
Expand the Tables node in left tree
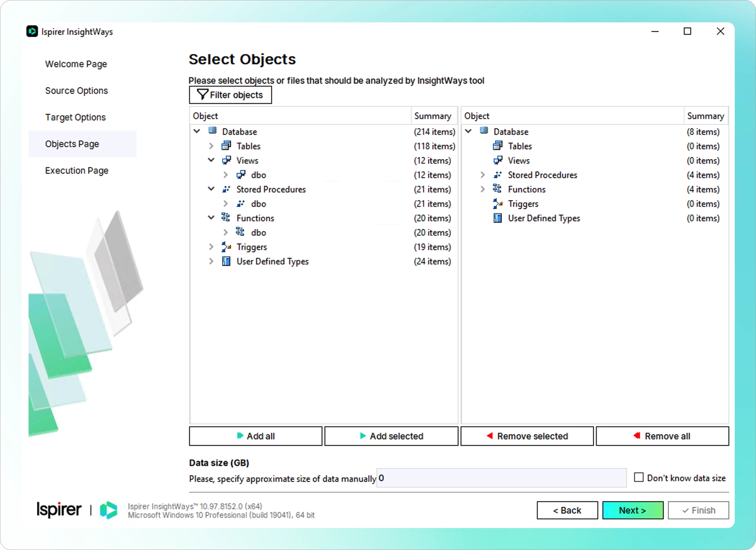[x=211, y=146]
